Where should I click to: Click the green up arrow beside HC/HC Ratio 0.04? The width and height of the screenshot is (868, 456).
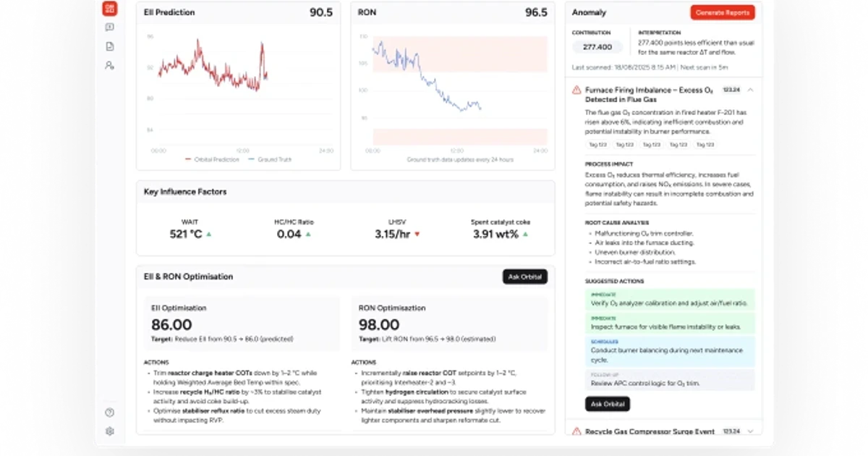pos(308,235)
